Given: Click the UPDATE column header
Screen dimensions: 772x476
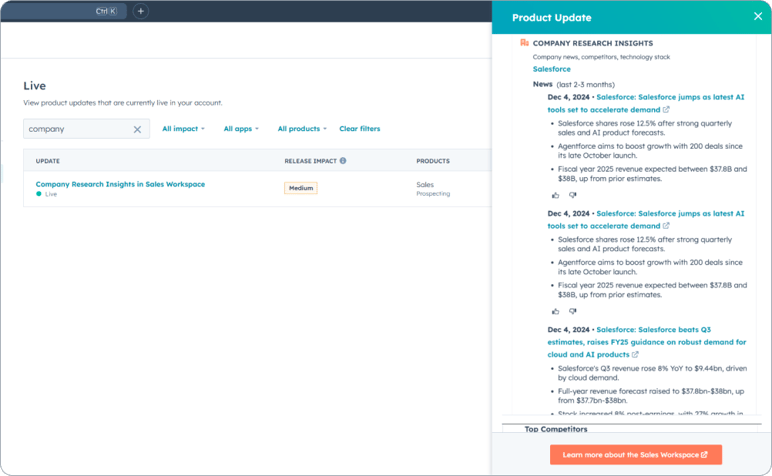Looking at the screenshot, I should point(48,161).
